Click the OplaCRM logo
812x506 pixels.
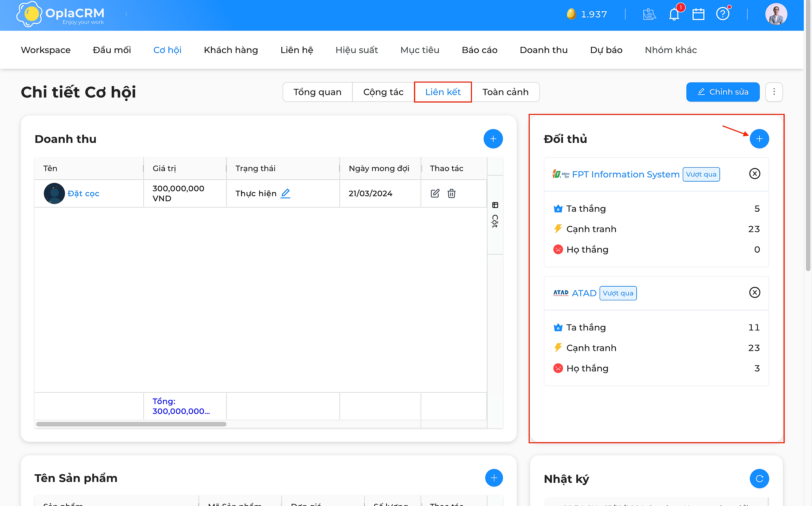click(61, 14)
